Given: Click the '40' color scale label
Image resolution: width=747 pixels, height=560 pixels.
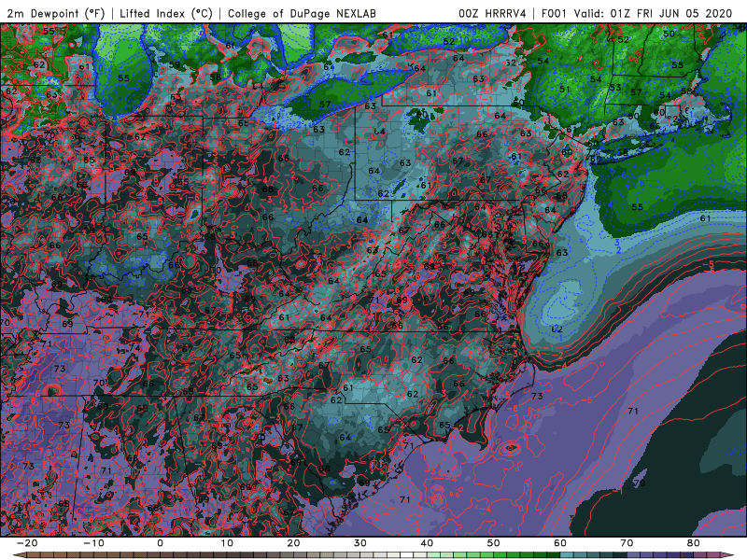Looking at the screenshot, I should pos(427,543).
